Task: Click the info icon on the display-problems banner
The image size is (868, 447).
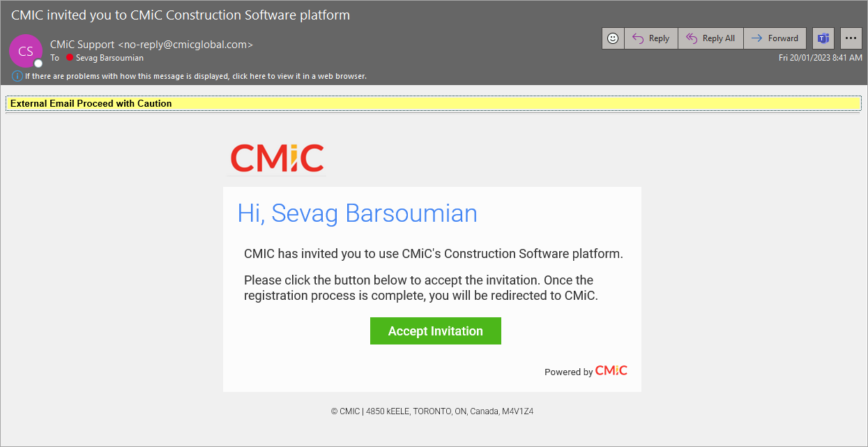Action: point(17,76)
